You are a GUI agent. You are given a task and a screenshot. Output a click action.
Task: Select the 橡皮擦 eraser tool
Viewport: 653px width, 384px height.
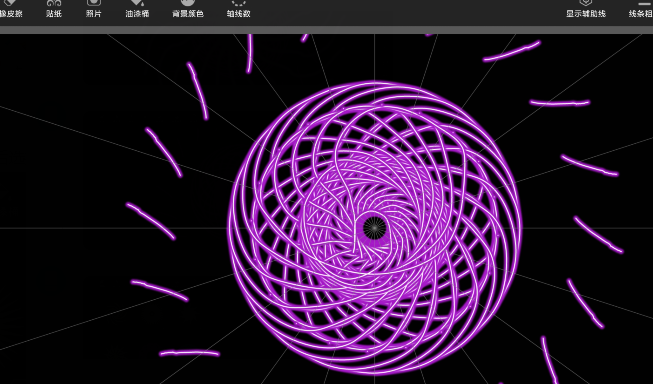(x=10, y=9)
